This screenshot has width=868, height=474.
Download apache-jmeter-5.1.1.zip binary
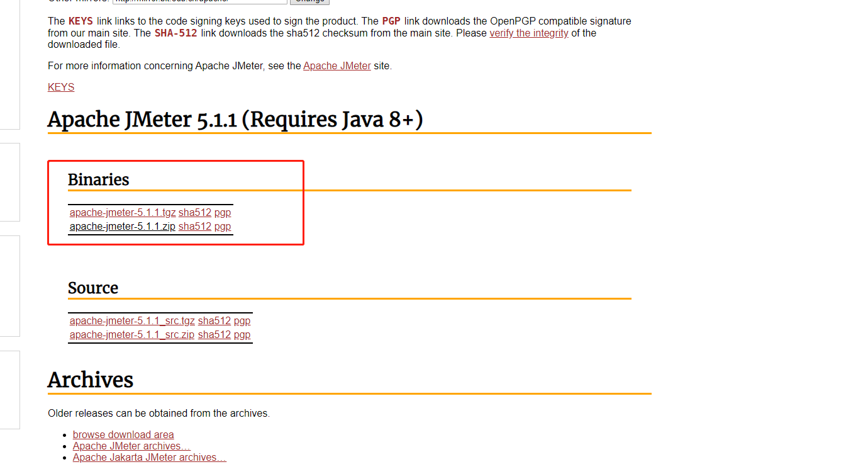[x=123, y=226]
